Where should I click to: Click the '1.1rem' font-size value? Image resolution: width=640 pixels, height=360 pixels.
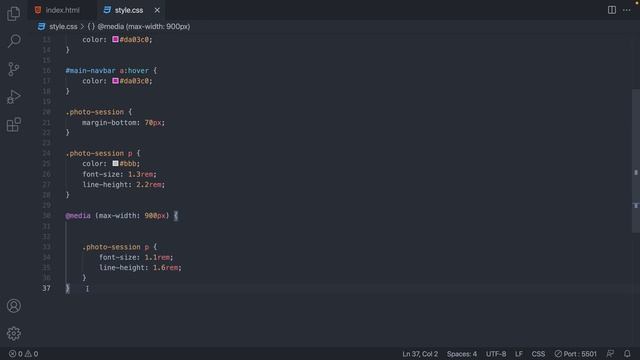(157, 257)
